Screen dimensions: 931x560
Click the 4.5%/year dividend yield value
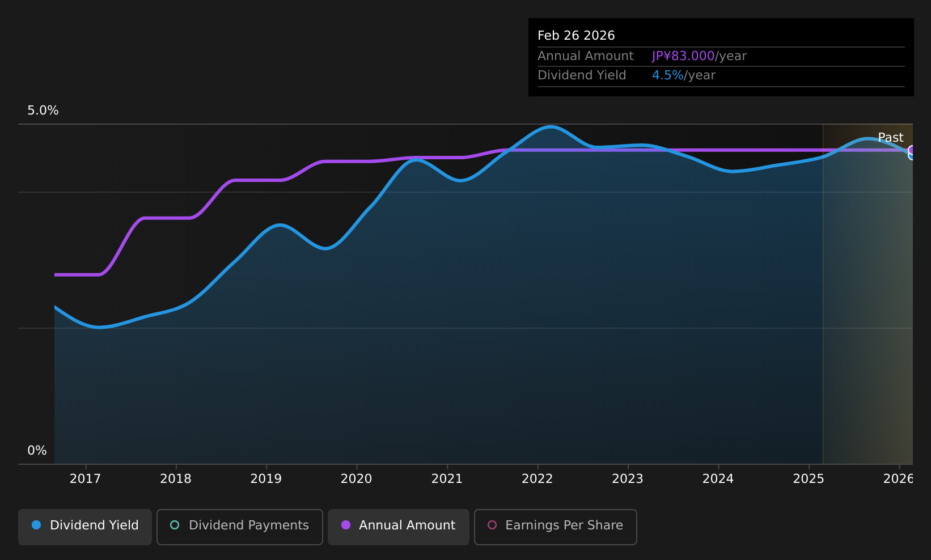tap(684, 75)
